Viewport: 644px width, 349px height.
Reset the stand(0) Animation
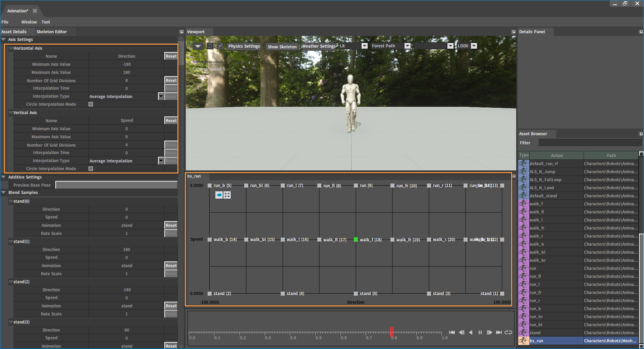(x=171, y=225)
